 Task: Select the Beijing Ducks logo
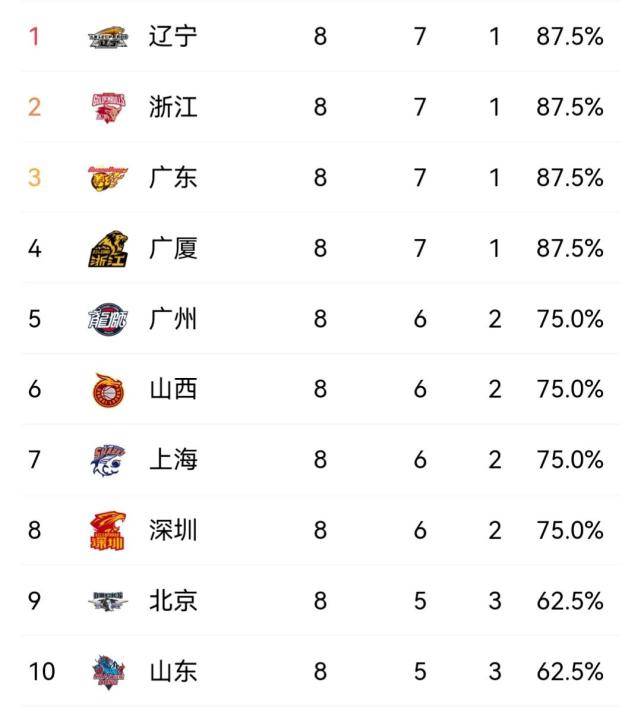point(108,601)
